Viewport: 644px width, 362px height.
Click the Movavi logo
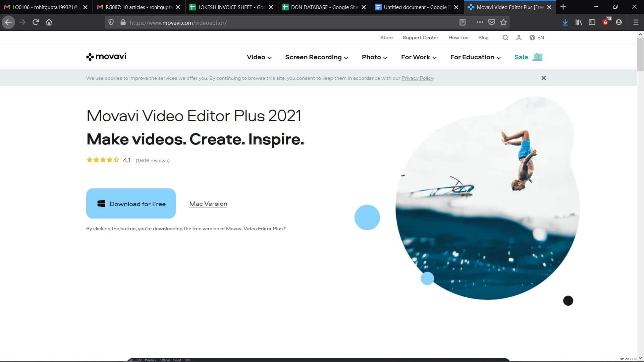(x=106, y=56)
